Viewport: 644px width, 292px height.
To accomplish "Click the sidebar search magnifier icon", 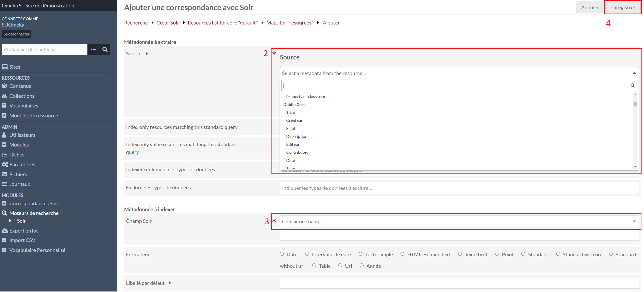I will [105, 50].
